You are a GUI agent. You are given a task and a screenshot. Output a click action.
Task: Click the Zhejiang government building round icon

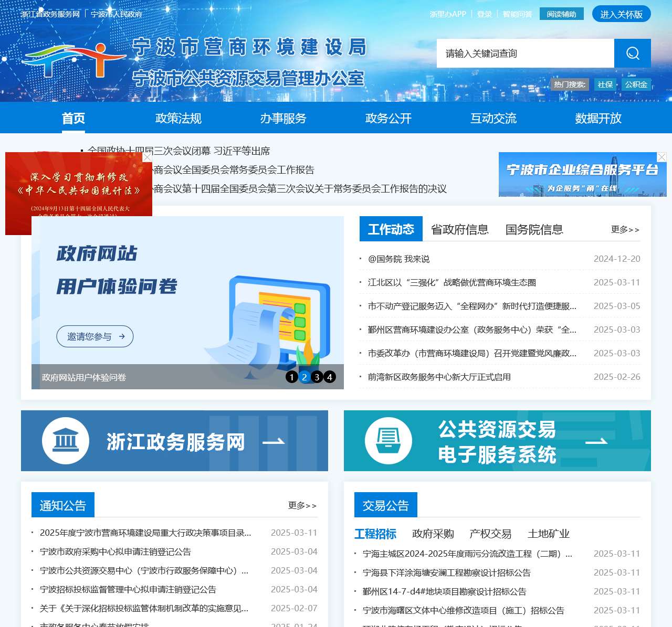66,441
